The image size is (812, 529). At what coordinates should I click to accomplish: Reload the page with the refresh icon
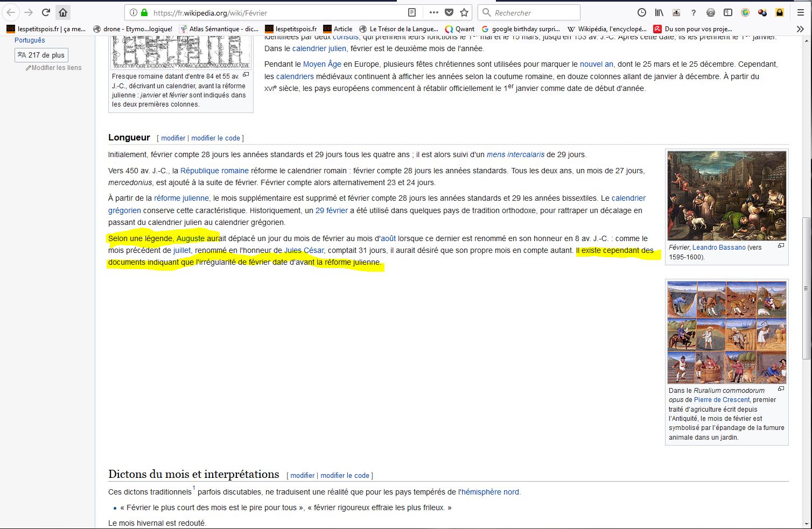(46, 12)
